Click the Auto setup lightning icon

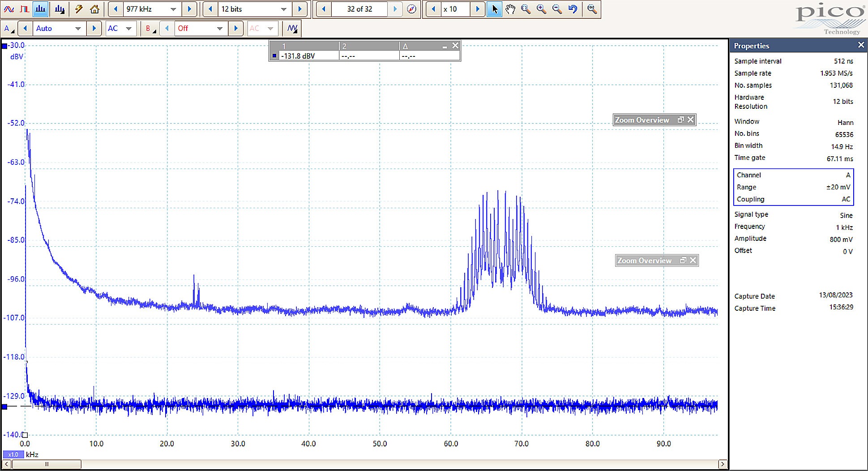(79, 9)
